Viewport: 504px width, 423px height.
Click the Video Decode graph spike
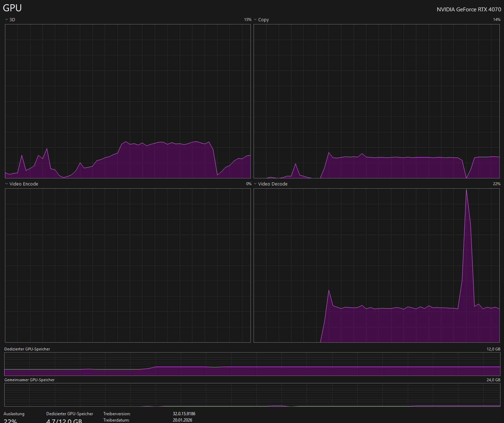point(467,248)
